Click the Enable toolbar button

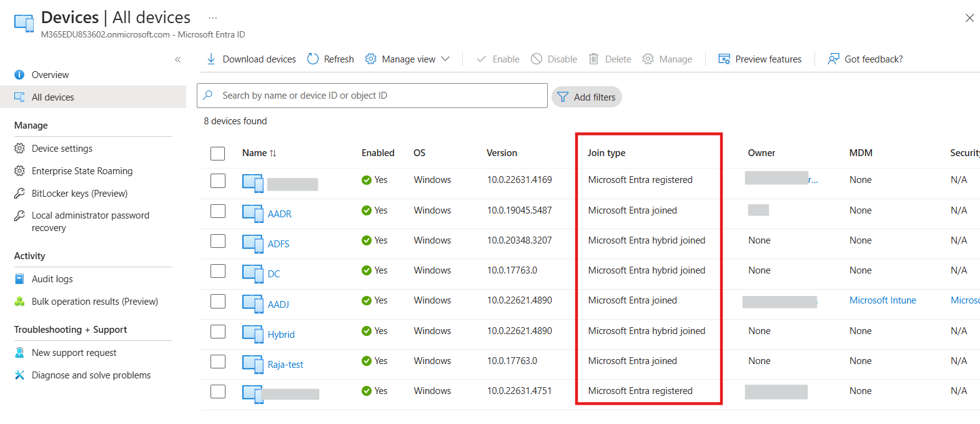pyautogui.click(x=498, y=59)
